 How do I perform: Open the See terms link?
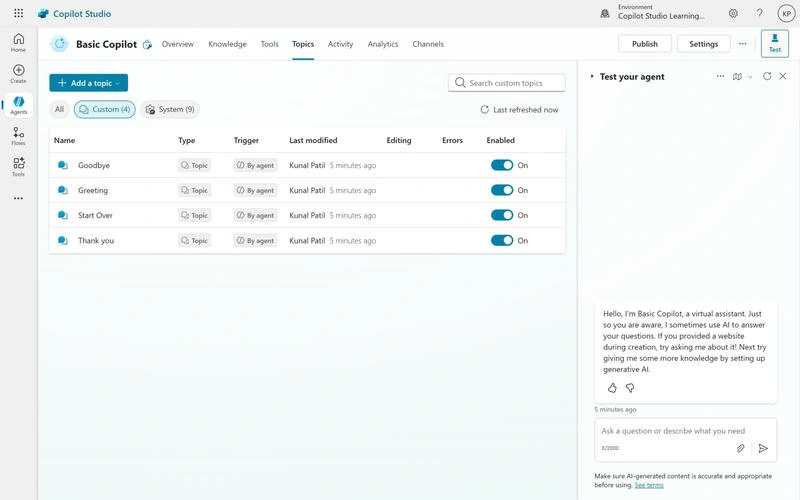click(x=648, y=485)
